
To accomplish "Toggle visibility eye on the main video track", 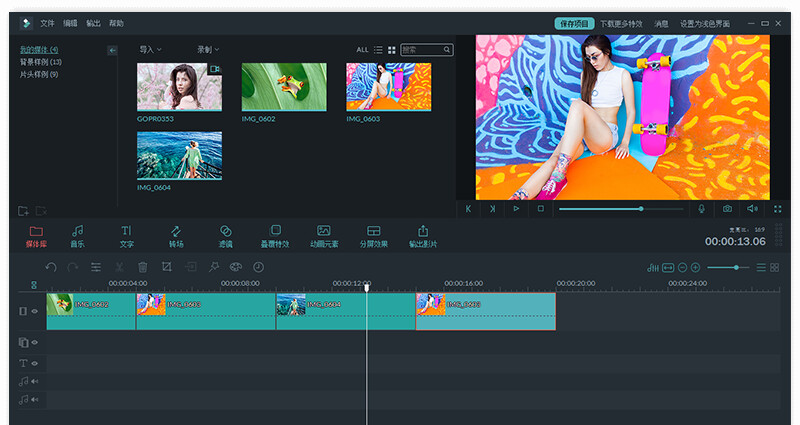I will click(x=34, y=311).
